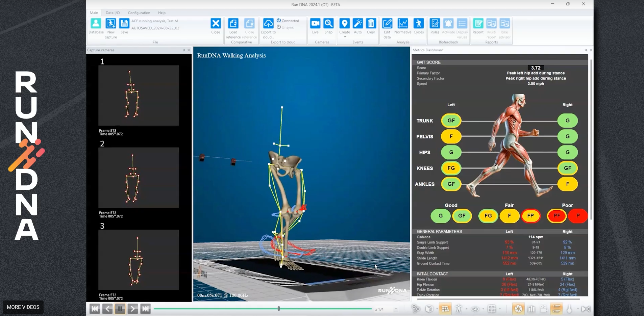Click the green playback timeline handle
The width and height of the screenshot is (644, 316).
[x=279, y=309]
